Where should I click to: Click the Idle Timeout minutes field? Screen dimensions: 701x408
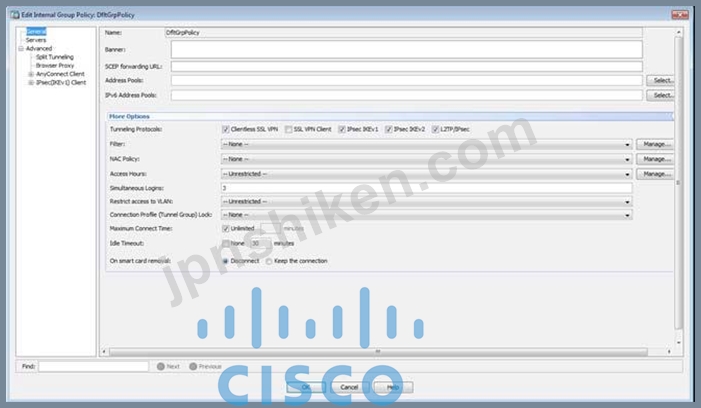(260, 244)
